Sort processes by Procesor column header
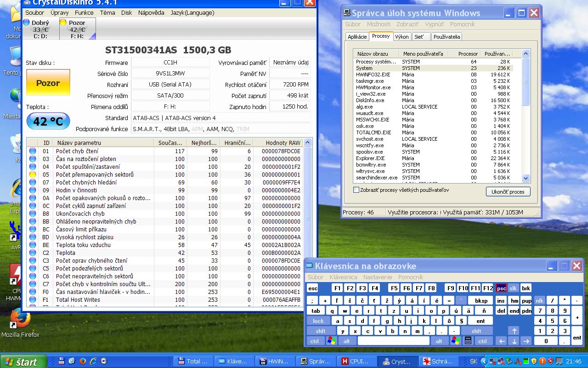The image size is (588, 368). 464,54
